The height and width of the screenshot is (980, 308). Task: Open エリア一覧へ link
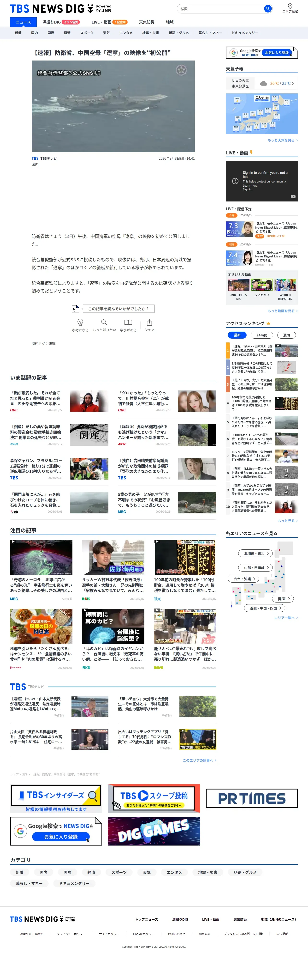[x=286, y=618]
